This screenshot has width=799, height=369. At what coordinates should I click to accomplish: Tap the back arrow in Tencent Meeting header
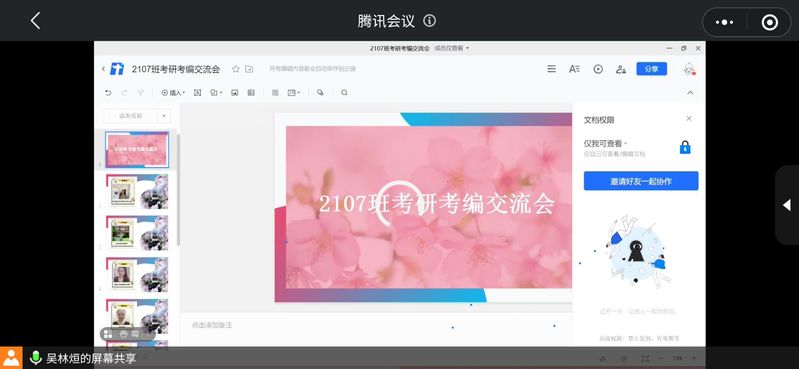pyautogui.click(x=35, y=21)
